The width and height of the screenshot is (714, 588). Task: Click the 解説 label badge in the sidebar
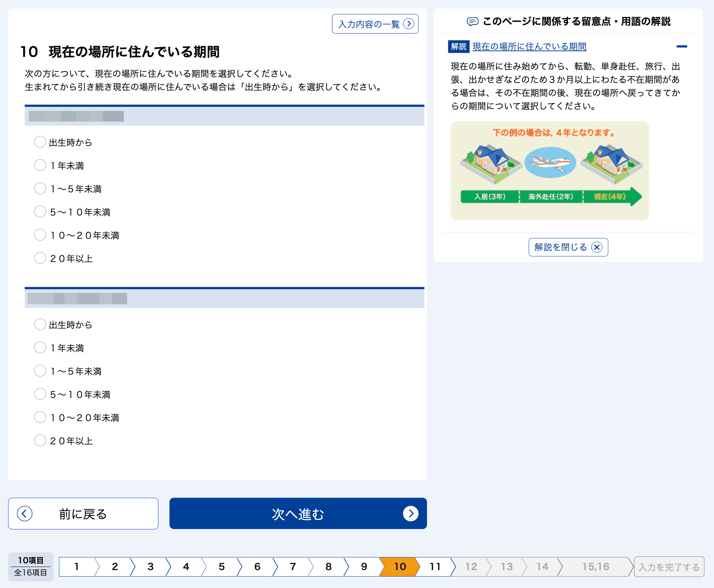(459, 47)
